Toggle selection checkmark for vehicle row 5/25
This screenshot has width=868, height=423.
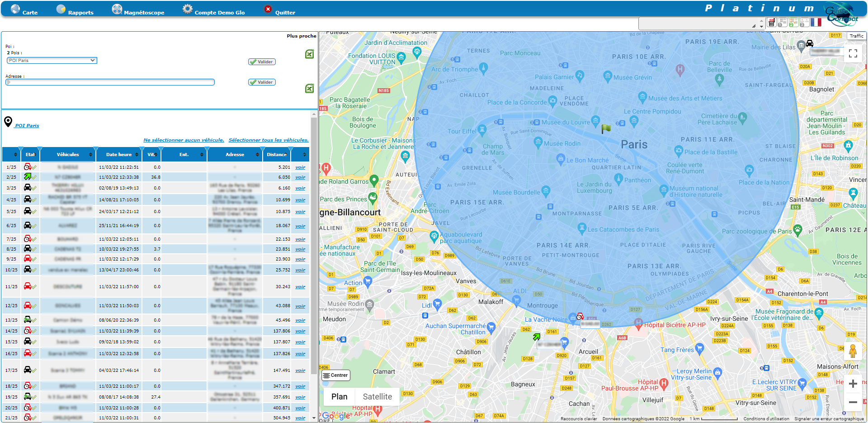click(x=34, y=212)
